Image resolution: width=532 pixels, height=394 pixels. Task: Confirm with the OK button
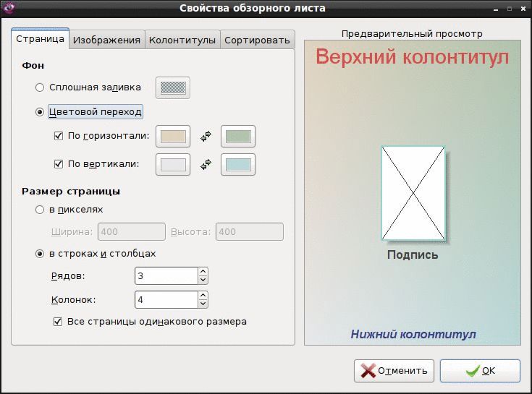pos(480,371)
